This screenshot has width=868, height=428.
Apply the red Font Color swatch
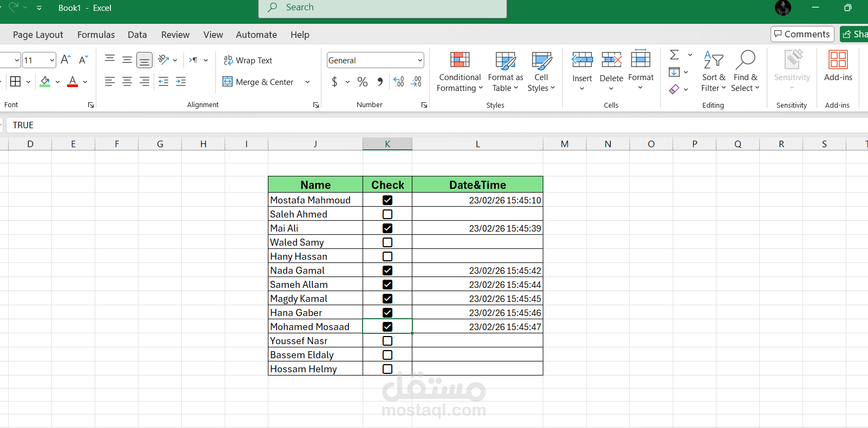(73, 82)
